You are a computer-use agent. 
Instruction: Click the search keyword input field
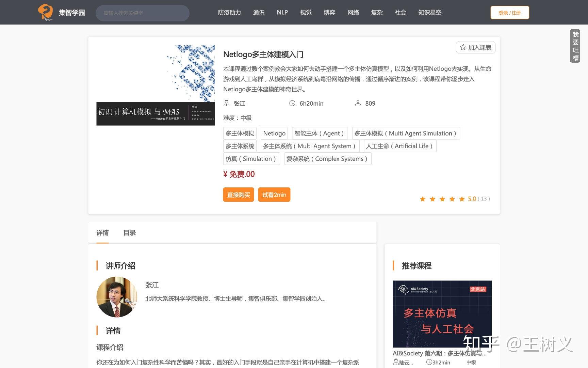[142, 13]
